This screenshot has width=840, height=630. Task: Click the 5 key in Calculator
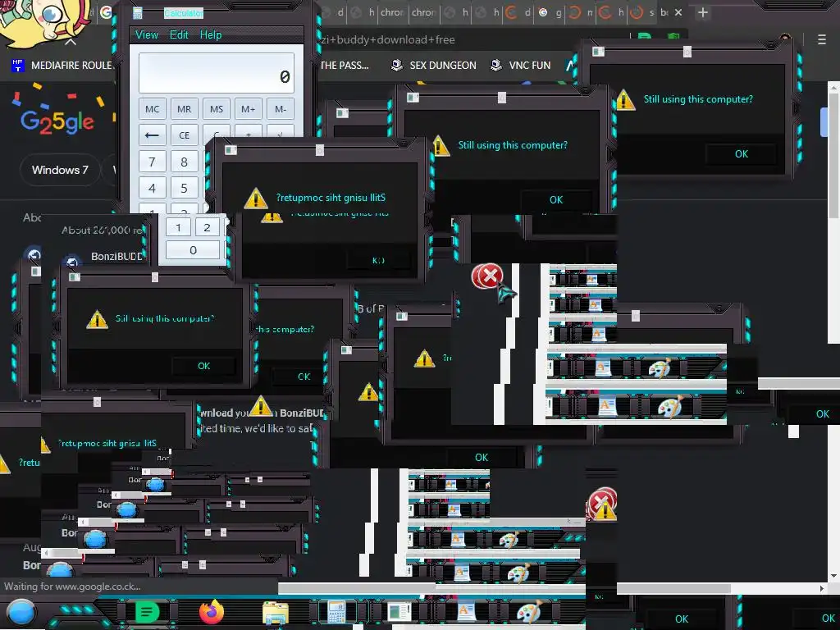[x=185, y=188]
